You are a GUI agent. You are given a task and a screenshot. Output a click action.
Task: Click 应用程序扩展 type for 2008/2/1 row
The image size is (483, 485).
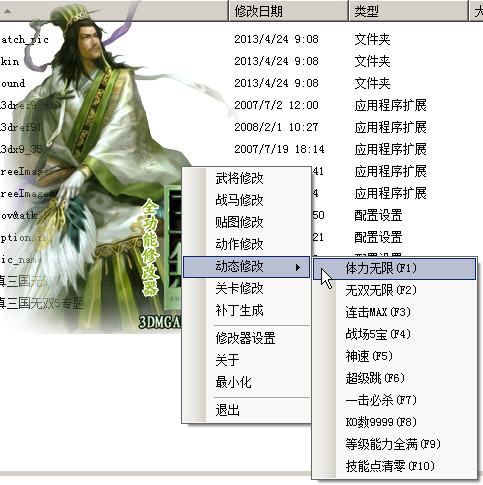click(x=390, y=127)
